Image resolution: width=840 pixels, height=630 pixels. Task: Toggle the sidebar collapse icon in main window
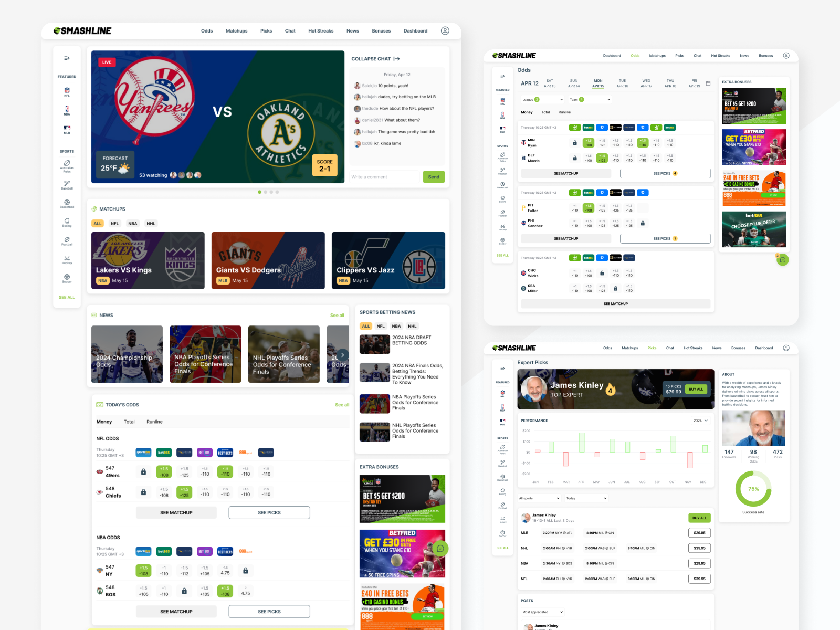pos(67,58)
